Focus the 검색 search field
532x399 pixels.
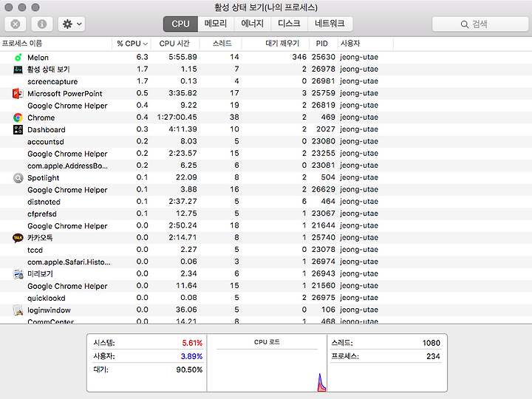pyautogui.click(x=480, y=24)
